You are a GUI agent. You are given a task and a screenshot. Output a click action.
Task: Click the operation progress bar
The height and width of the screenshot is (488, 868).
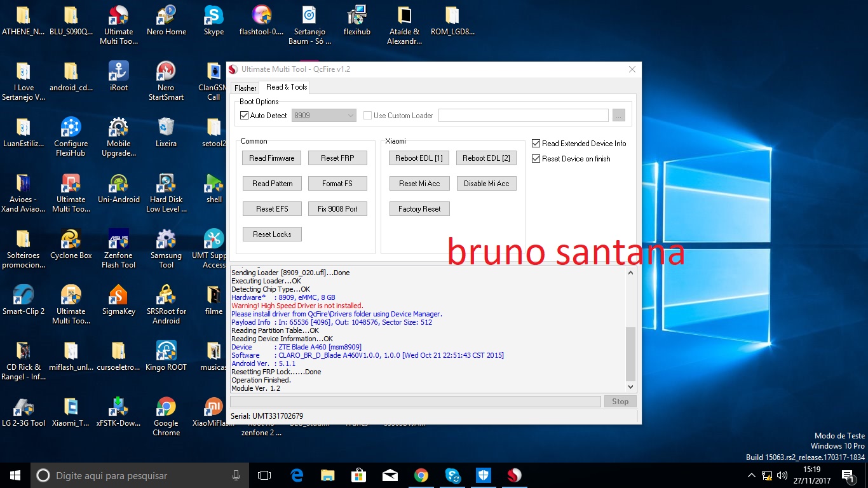tap(415, 402)
